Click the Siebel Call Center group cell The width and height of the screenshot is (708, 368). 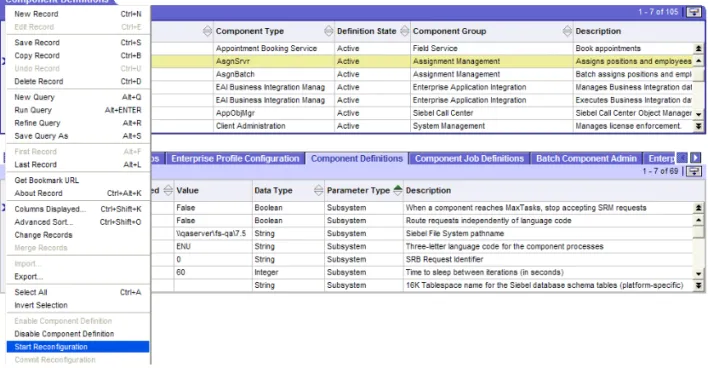492,113
